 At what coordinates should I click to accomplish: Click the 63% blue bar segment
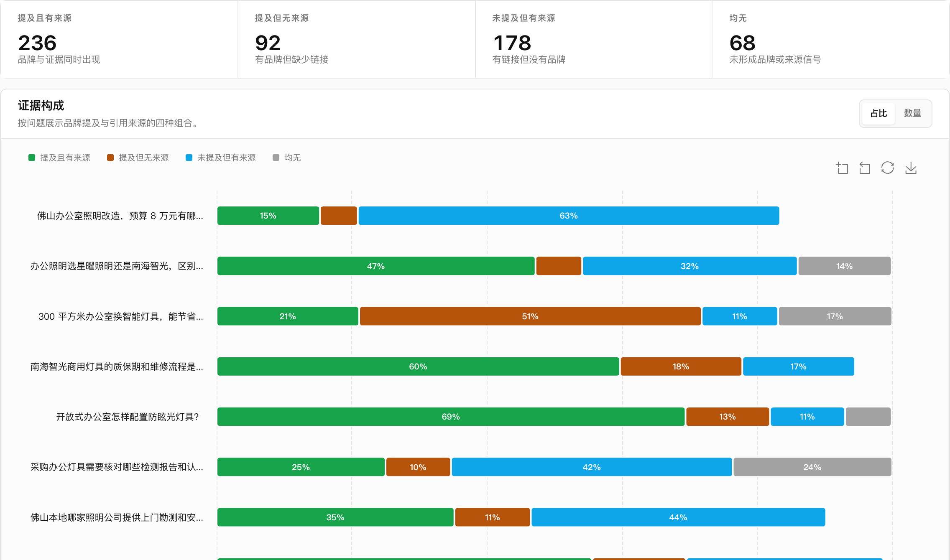[569, 216]
